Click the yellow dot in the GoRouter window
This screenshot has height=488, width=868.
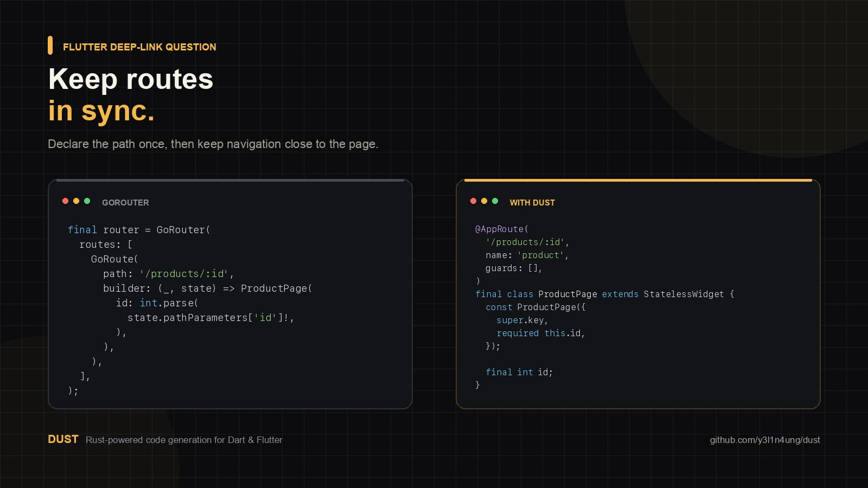[x=76, y=201]
